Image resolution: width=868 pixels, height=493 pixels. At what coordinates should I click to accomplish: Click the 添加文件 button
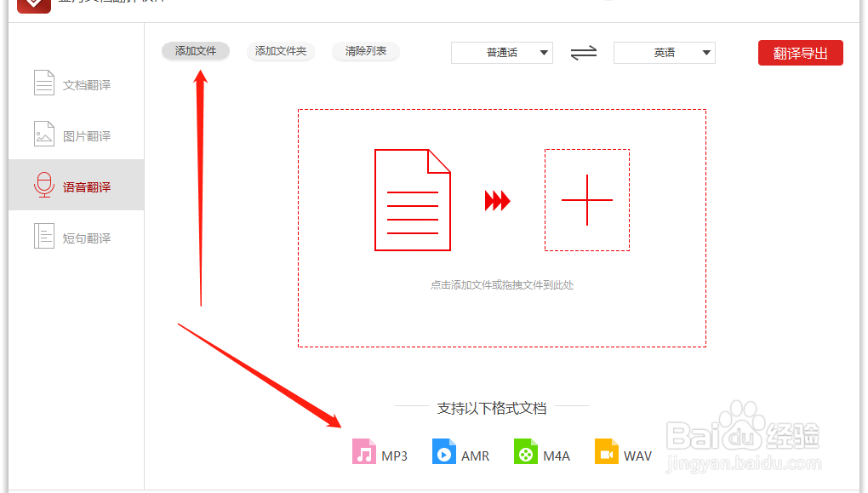pyautogui.click(x=195, y=51)
